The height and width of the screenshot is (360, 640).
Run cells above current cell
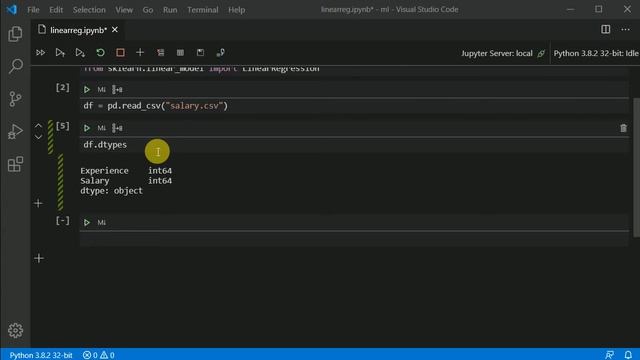point(60,53)
